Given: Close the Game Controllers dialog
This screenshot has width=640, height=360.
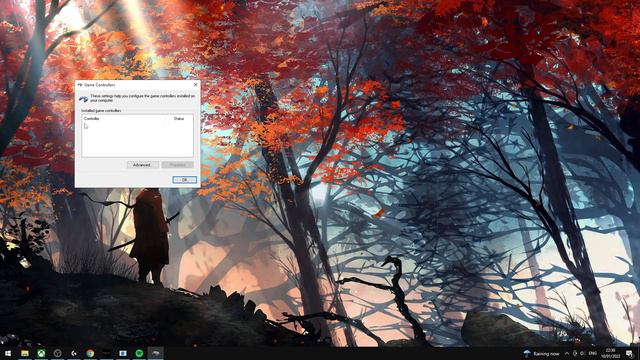Looking at the screenshot, I should (196, 85).
